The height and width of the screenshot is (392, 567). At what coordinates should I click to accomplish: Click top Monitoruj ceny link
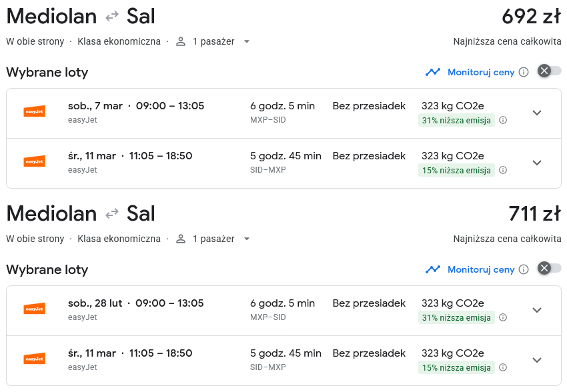point(481,72)
